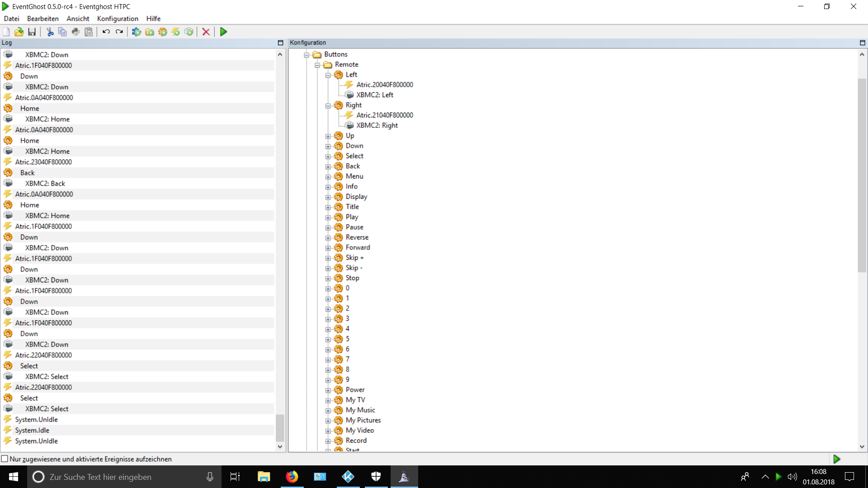This screenshot has height=488, width=868.
Task: Click the Log panel vertical scrollbar thumb
Action: pyautogui.click(x=280, y=428)
